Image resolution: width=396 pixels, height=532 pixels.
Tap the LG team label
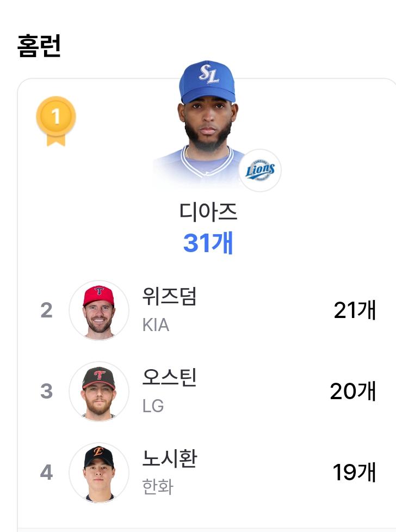[153, 406]
